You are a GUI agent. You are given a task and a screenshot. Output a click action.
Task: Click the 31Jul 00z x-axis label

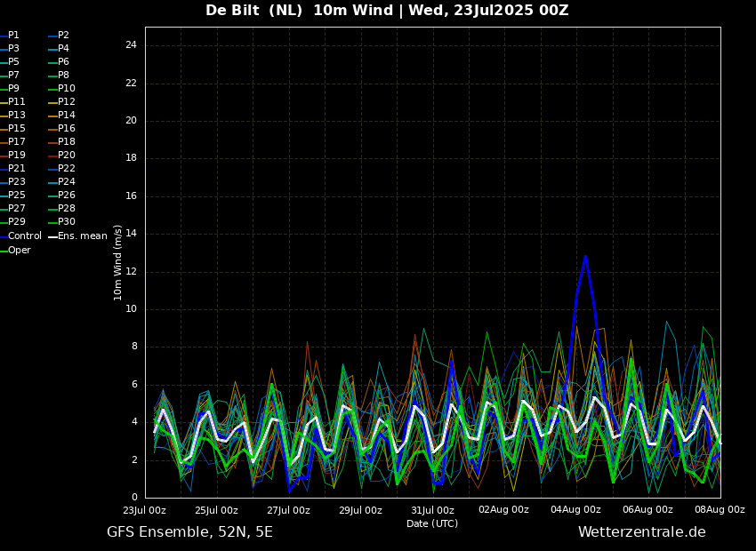coord(432,510)
